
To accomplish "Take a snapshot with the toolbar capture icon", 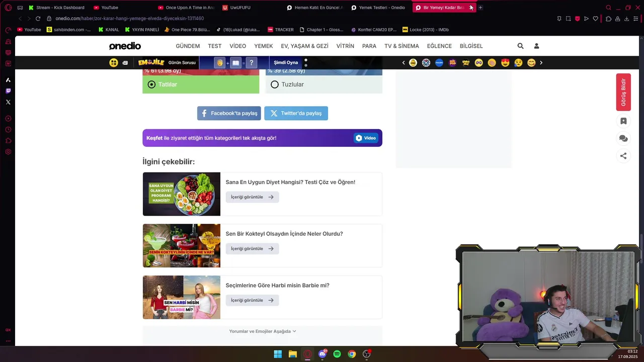I will [568, 19].
